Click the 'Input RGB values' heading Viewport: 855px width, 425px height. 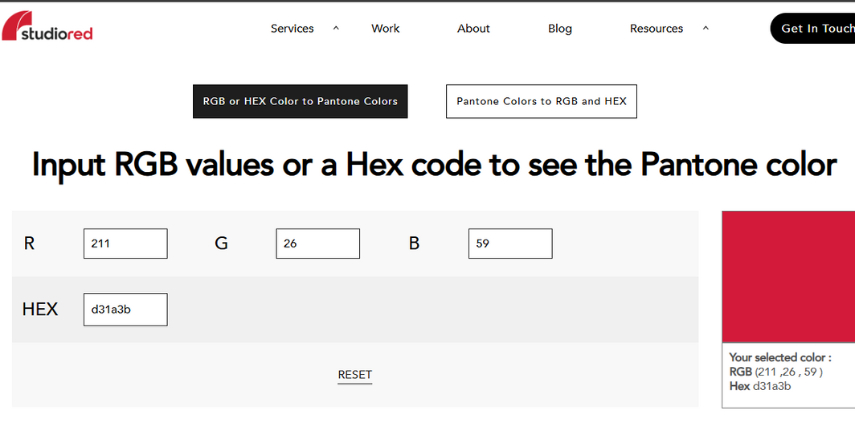click(x=434, y=165)
